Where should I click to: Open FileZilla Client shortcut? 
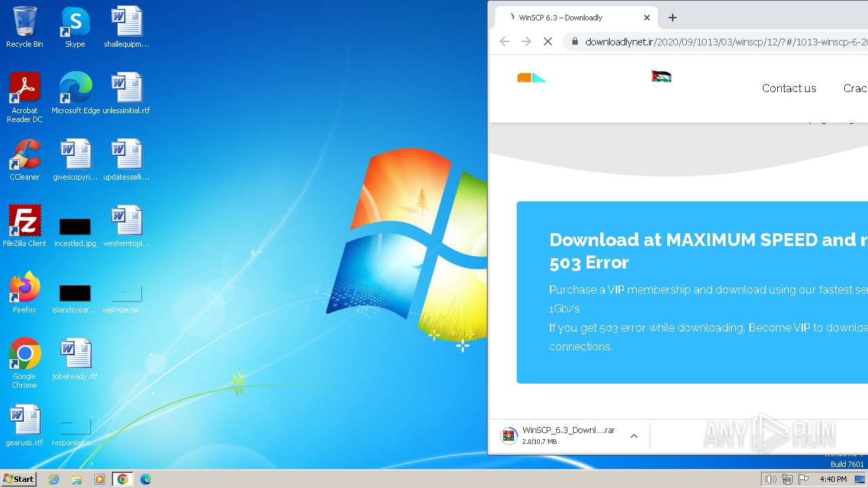pyautogui.click(x=24, y=226)
